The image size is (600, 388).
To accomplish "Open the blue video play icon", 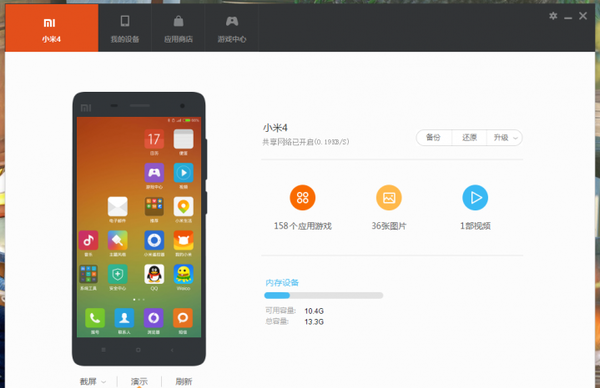I will pyautogui.click(x=475, y=198).
